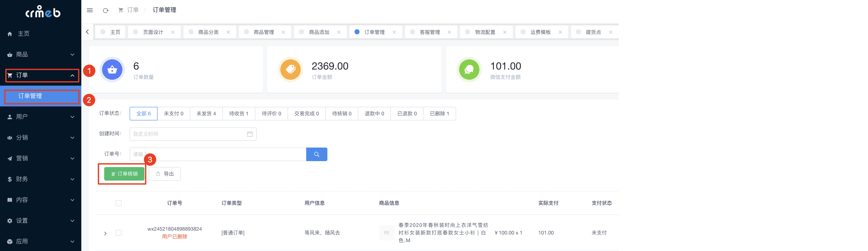Close the 商品分类 tab

228,32
